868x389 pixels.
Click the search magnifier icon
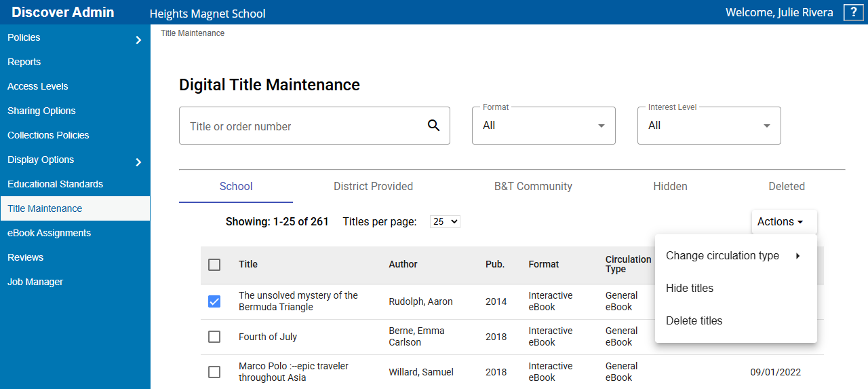coord(434,126)
